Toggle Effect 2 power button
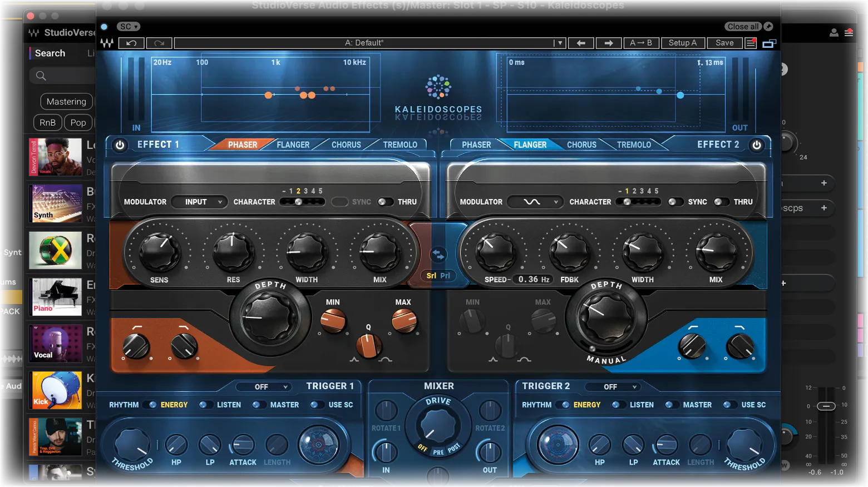 [x=757, y=145]
